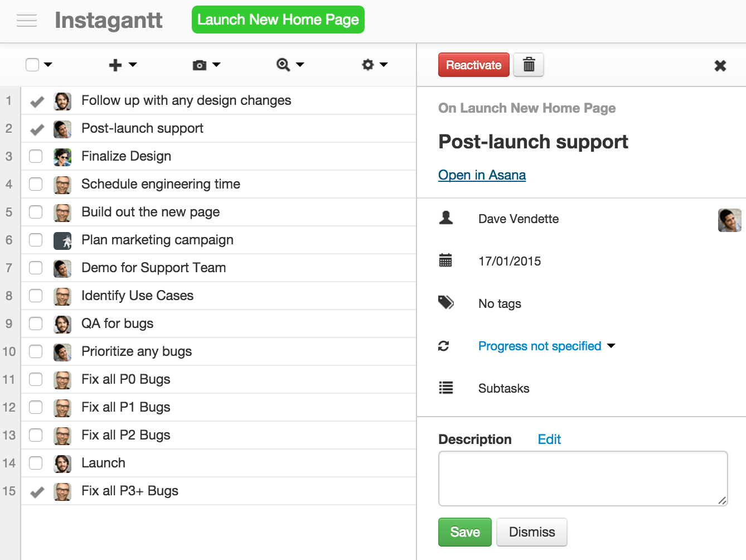Click avatar beside Plan marketing campaign
The width and height of the screenshot is (746, 560).
pos(62,240)
